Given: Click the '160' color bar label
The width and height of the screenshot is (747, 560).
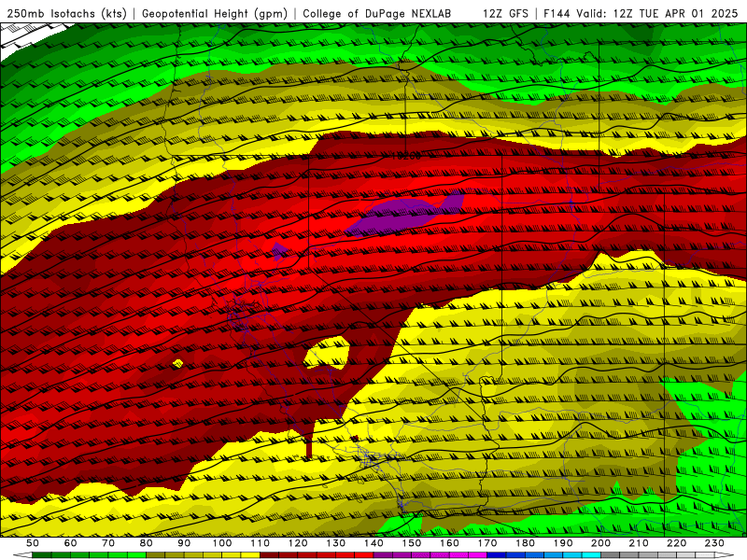Looking at the screenshot, I should (x=449, y=543).
